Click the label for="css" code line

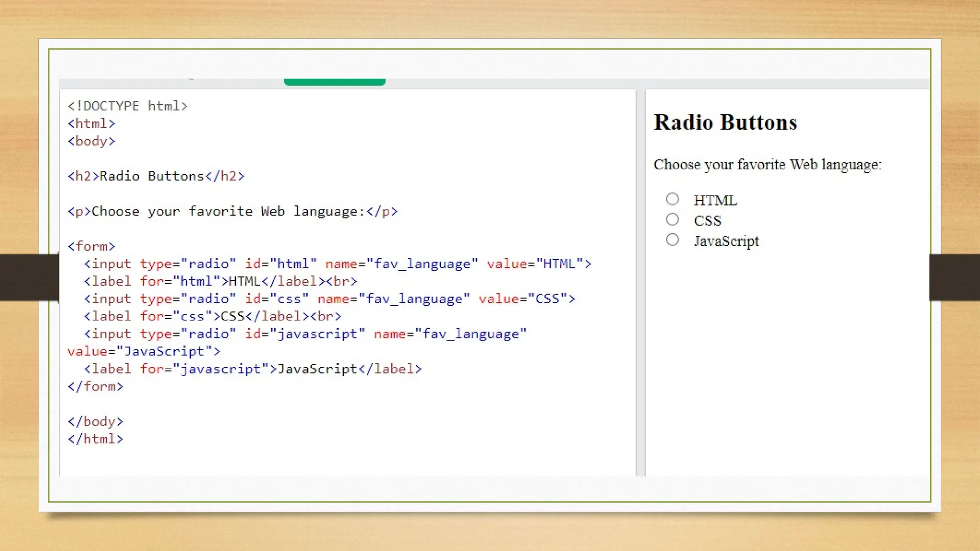[212, 317]
